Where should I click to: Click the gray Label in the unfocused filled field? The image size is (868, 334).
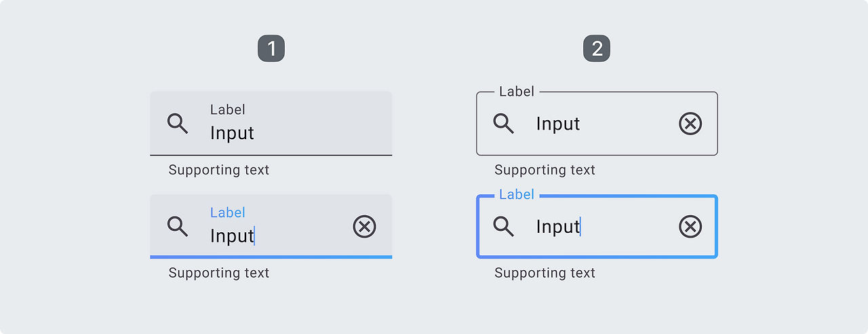[x=228, y=109]
